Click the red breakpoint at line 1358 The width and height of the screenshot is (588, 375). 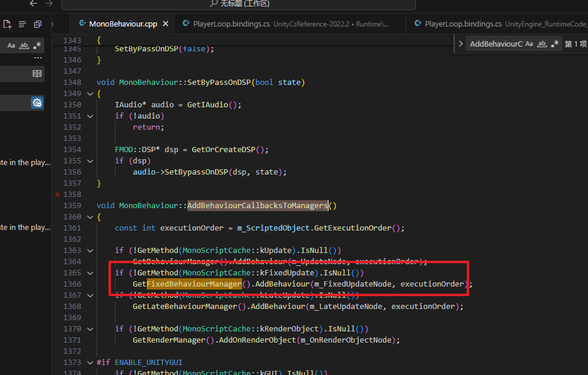tap(57, 194)
